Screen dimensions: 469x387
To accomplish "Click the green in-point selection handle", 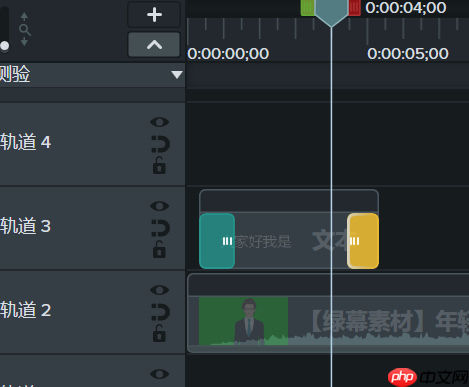I will tap(308, 7).
